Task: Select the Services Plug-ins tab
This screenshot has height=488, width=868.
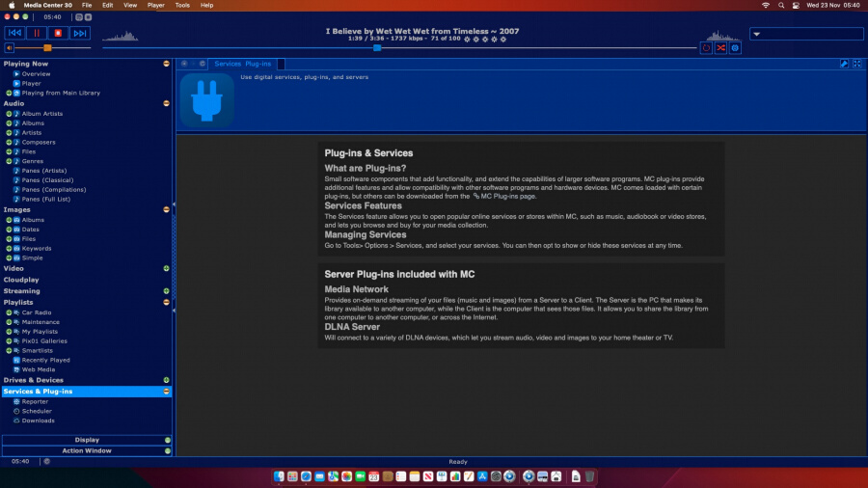Action: pyautogui.click(x=242, y=64)
